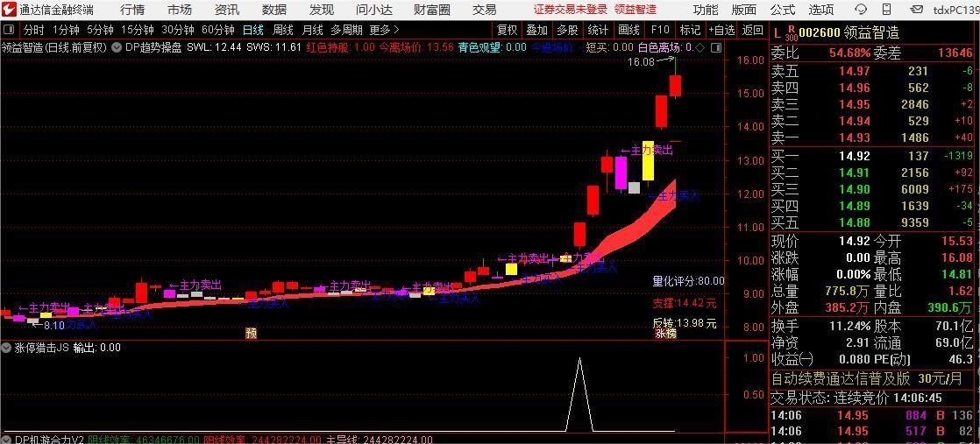Open the 版面 menu
The height and width of the screenshot is (444, 980).
tap(743, 10)
